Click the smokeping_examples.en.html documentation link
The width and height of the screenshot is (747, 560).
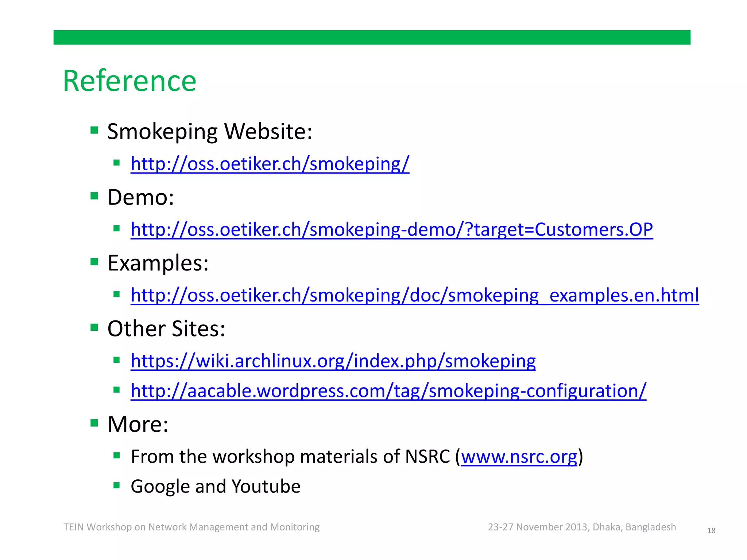pos(415,295)
